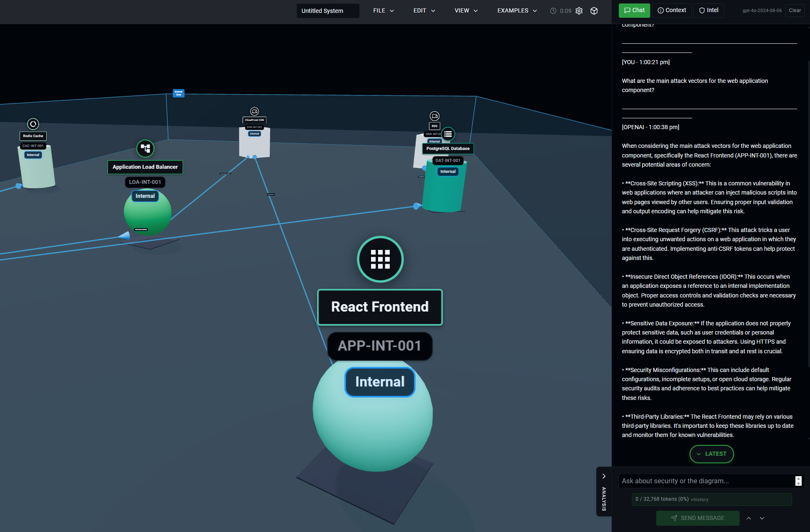Viewport: 810px width, 532px height.
Task: Expand the Analysis side panel
Action: (604, 476)
